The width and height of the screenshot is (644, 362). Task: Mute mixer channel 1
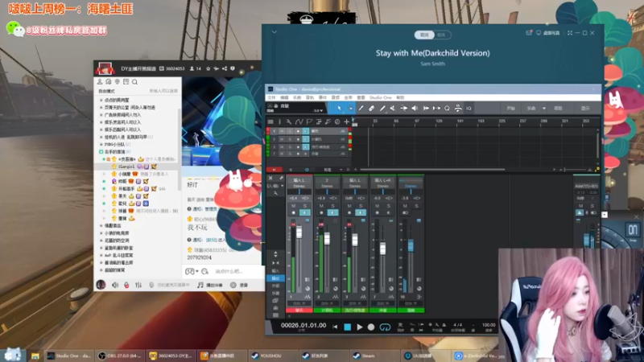pyautogui.click(x=293, y=206)
